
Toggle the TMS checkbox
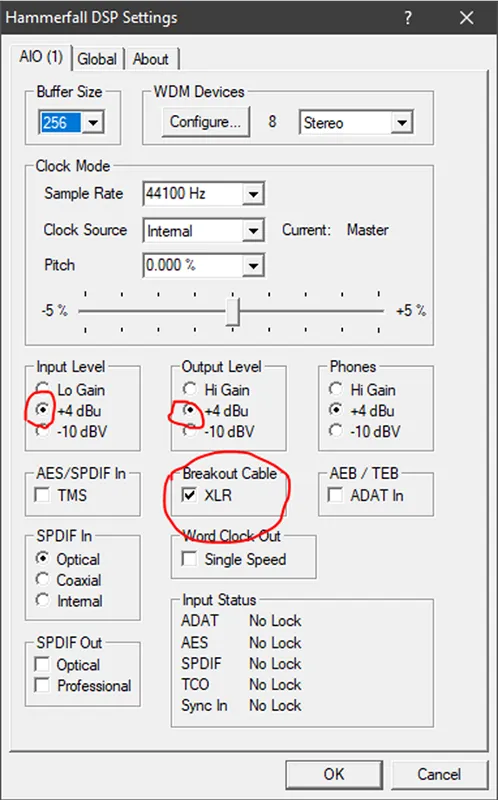[42, 495]
